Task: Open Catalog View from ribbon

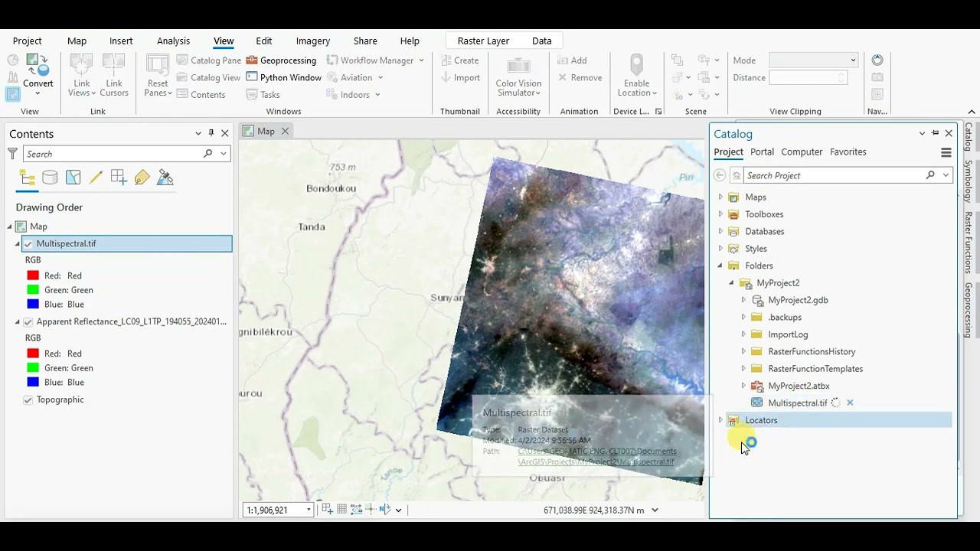Action: [x=208, y=77]
